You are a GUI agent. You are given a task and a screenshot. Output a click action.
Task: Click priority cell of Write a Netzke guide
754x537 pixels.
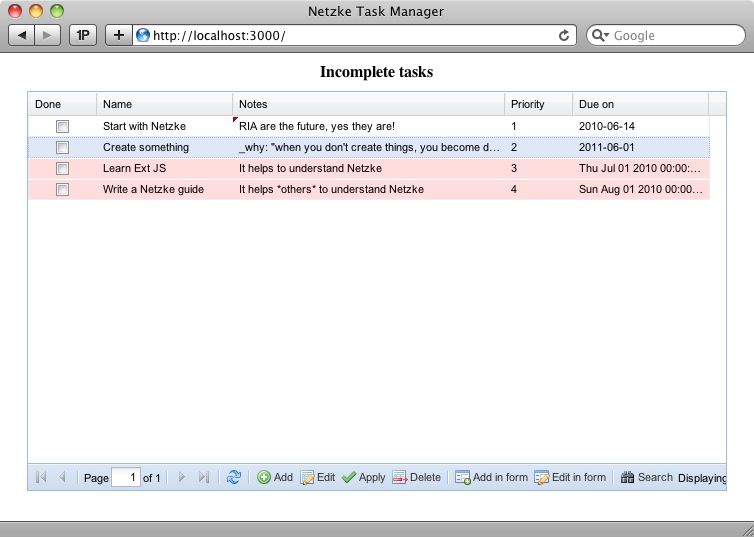[539, 189]
